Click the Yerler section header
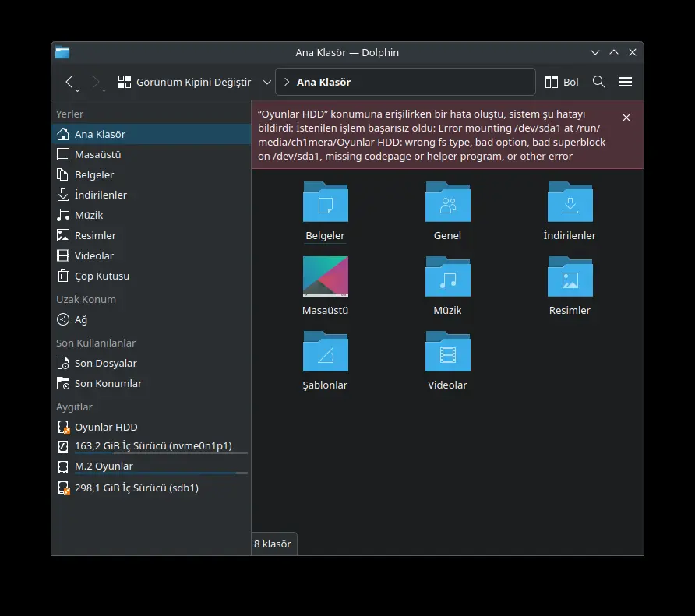Viewport: 695px width, 616px height. click(69, 114)
